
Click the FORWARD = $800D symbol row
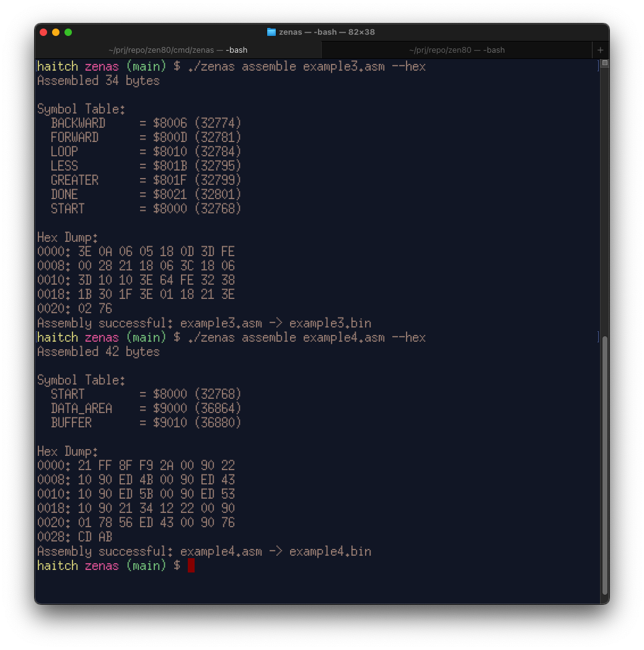click(146, 137)
